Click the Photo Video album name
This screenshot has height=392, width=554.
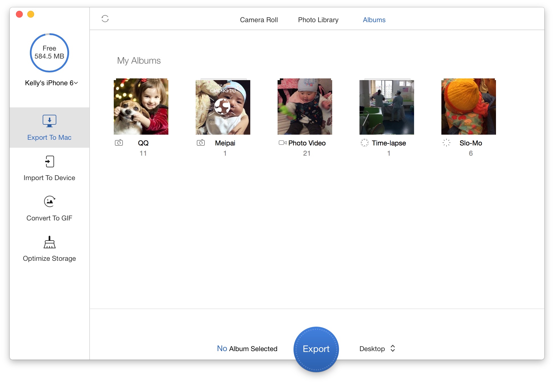click(307, 143)
